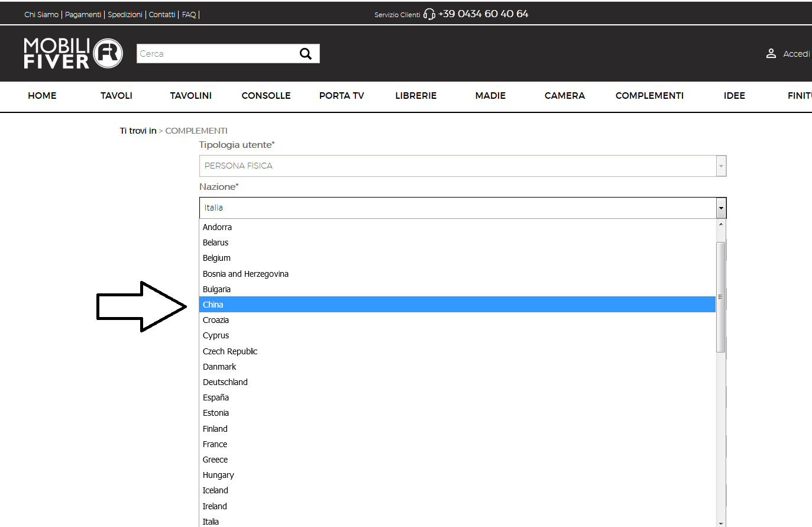The width and height of the screenshot is (812, 527).
Task: Click the Nazione combo box showing Italia
Action: pyautogui.click(x=462, y=208)
